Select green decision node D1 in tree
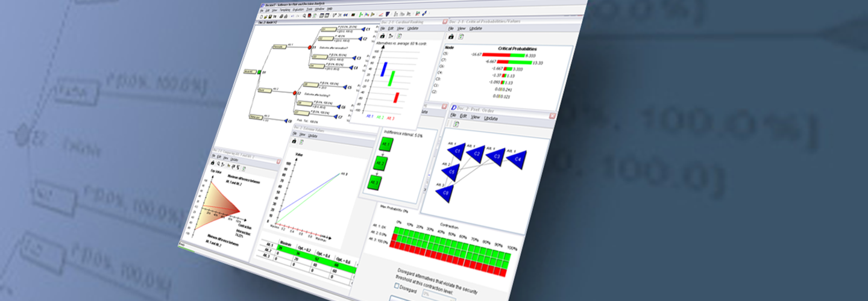Image resolution: width=868 pixels, height=301 pixels. pos(259,72)
